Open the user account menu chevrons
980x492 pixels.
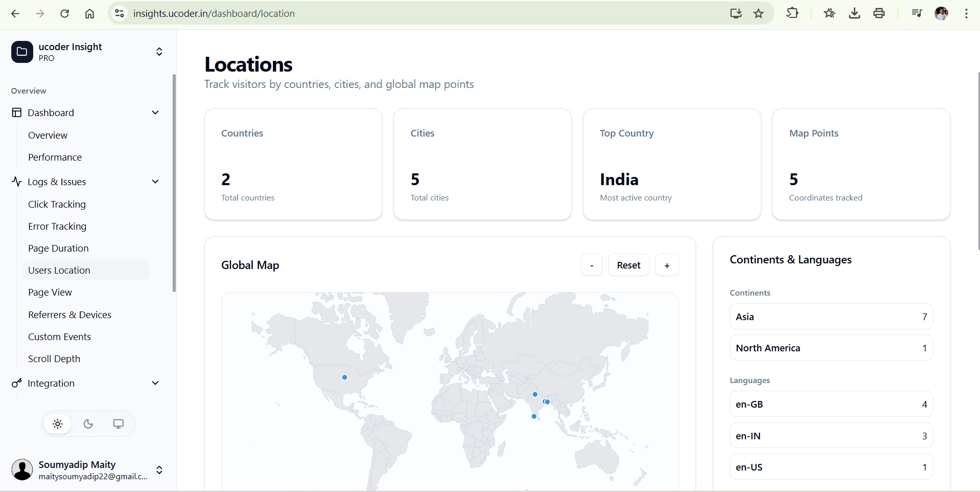point(159,470)
